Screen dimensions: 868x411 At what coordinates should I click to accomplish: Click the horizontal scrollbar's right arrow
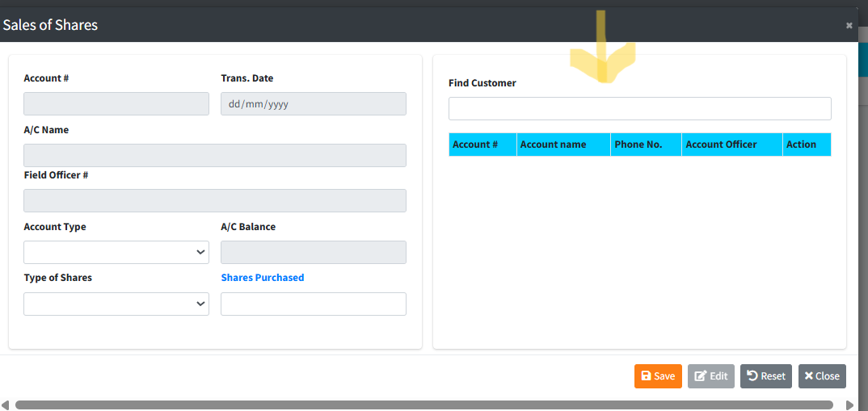point(849,405)
